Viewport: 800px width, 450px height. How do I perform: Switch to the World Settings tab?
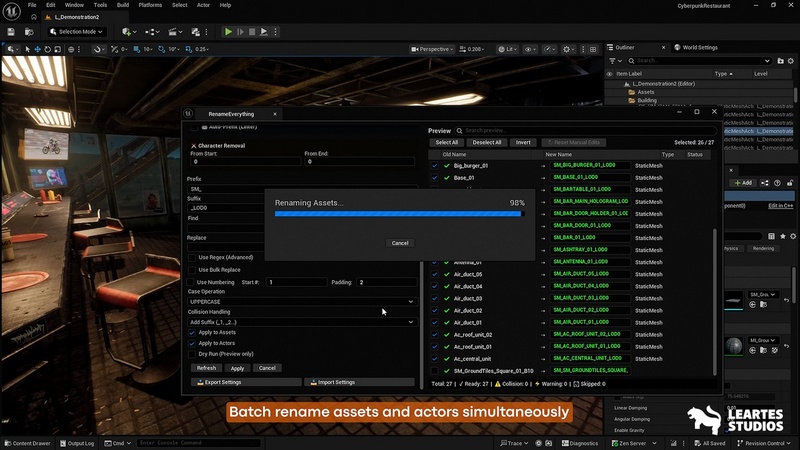click(x=699, y=47)
